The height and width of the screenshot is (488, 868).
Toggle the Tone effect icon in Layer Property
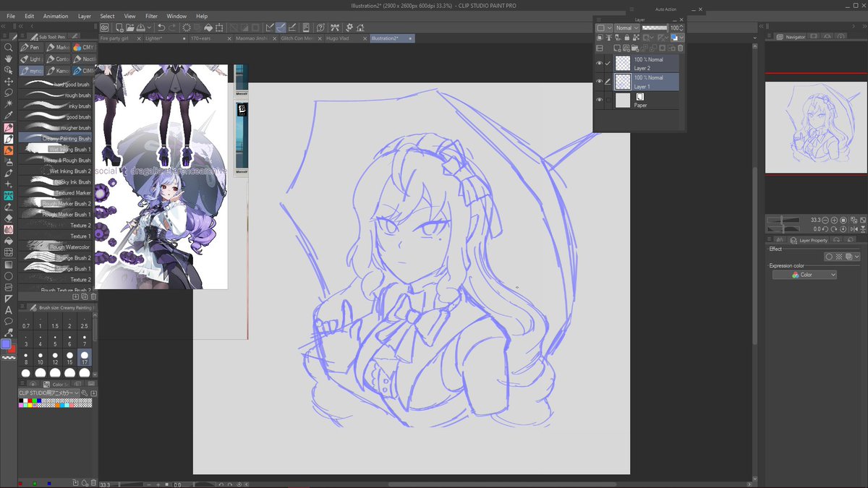pyautogui.click(x=838, y=257)
